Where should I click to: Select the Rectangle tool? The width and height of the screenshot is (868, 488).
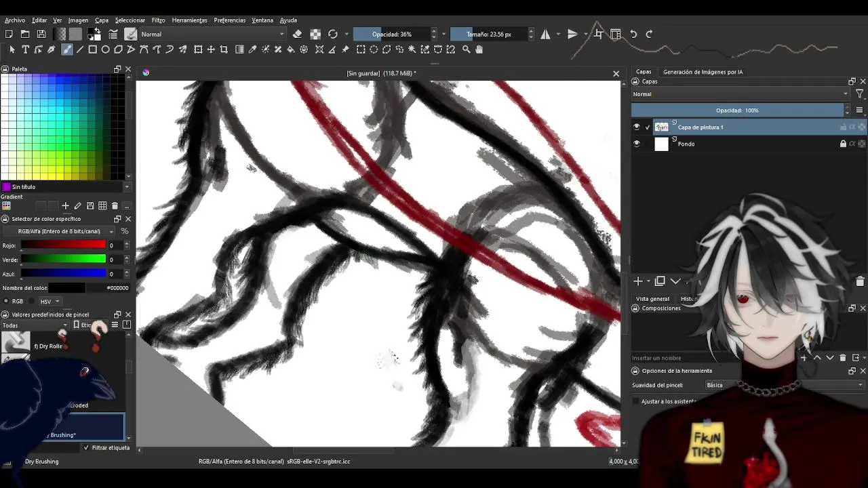pyautogui.click(x=93, y=49)
